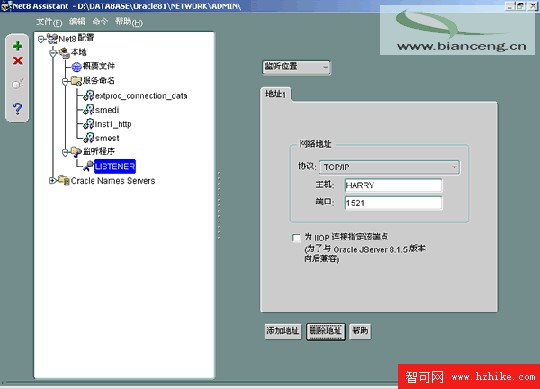Viewport: 540px width, 389px height.
Task: Click the Net8 Assistant title bar icon
Action: coord(6,6)
